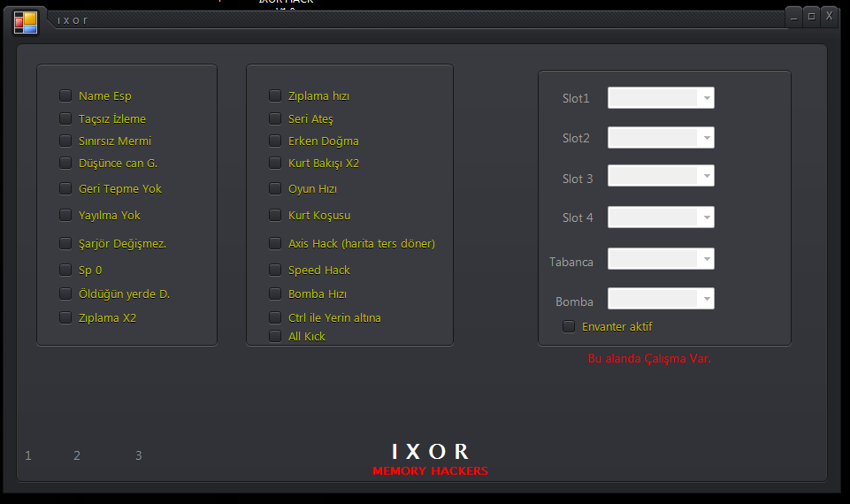Check the Sınırsız Mermi option
This screenshot has height=504, width=850.
65,141
